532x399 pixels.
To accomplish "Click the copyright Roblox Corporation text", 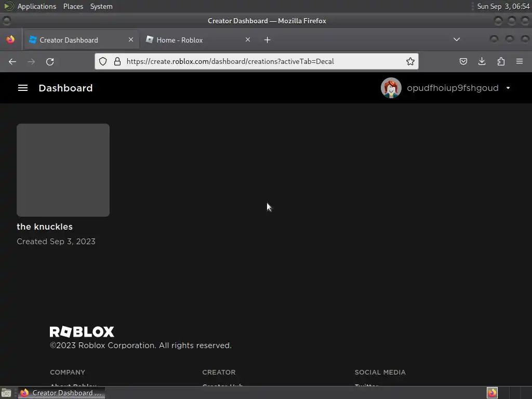I will coord(140,345).
